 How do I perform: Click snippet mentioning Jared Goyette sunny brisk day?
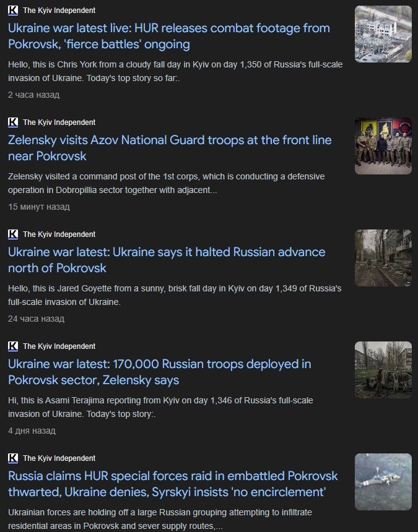click(175, 295)
